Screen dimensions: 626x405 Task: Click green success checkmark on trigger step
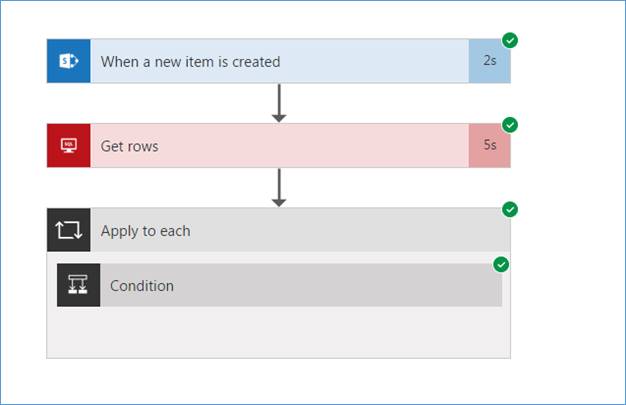(x=510, y=40)
